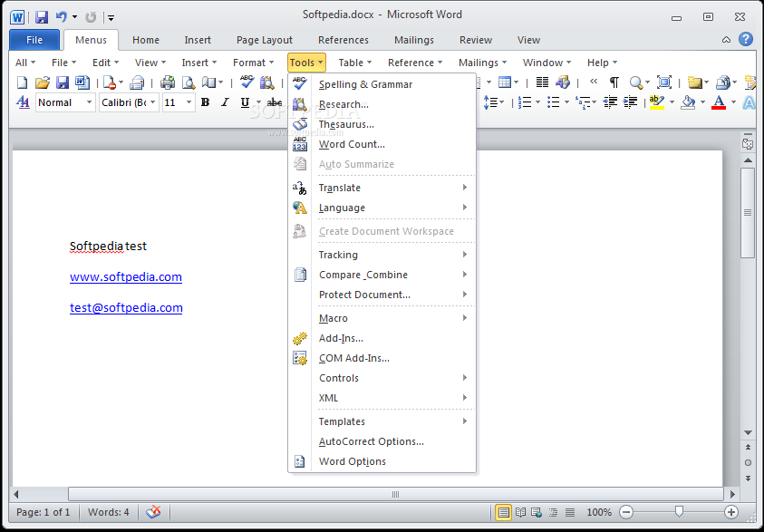Click the Zoom In plus button
764x532 pixels.
730,512
